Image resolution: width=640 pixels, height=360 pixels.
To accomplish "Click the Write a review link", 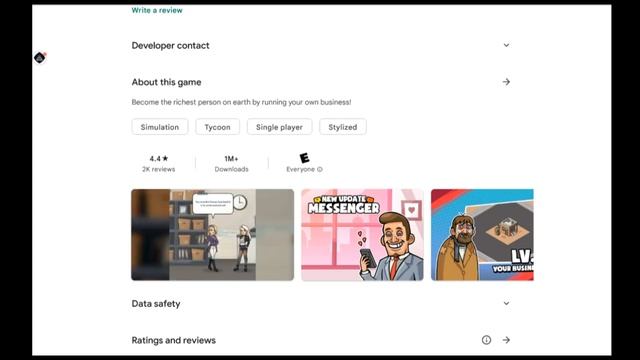I will (157, 10).
